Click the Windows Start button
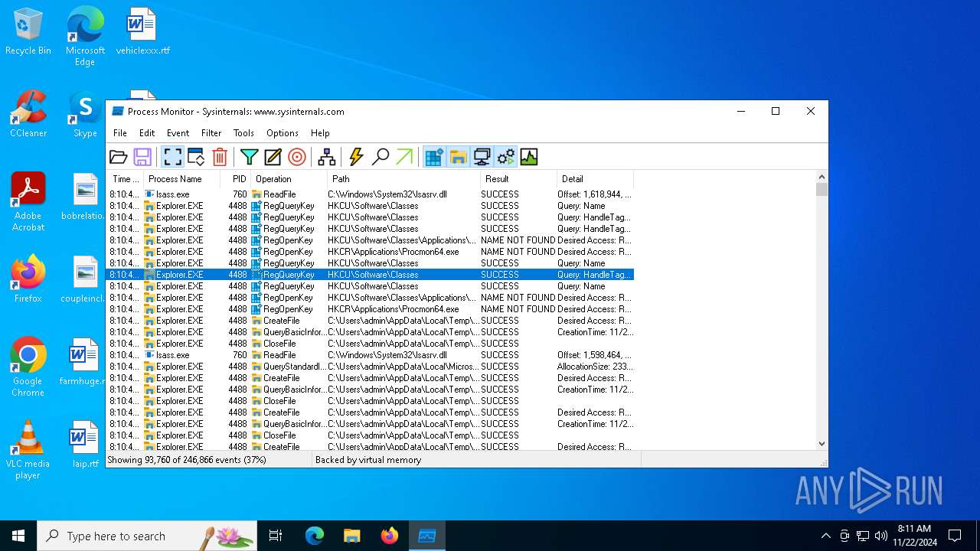980x551 pixels. tap(18, 536)
